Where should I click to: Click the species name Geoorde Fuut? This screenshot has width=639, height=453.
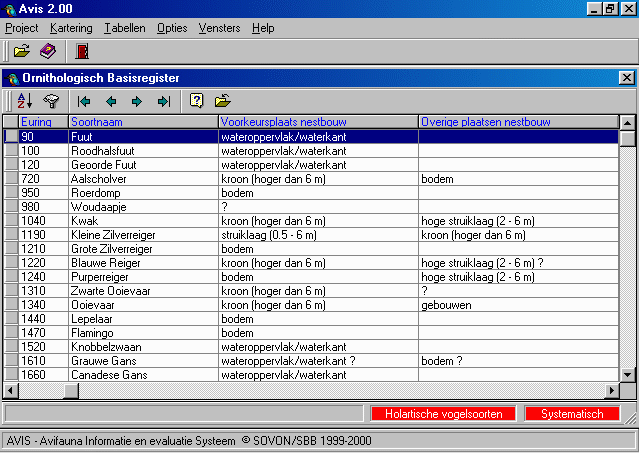pyautogui.click(x=104, y=165)
